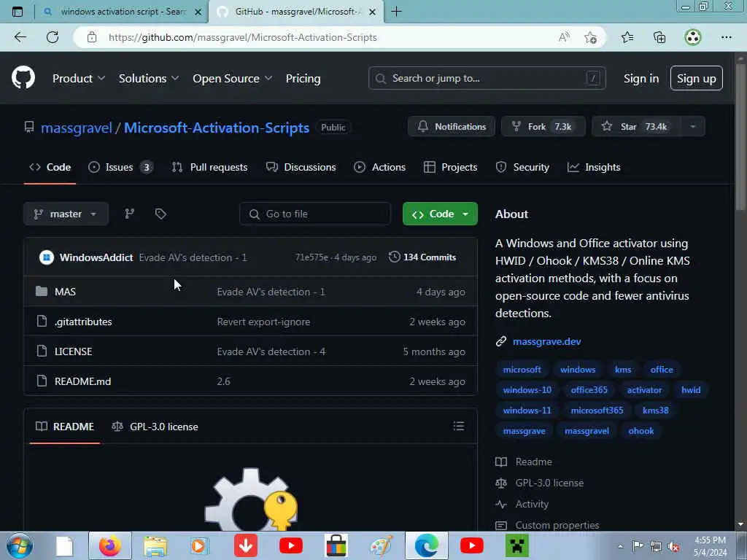Screen dimensions: 747x560
Task: Reload the page with refresh icon
Action: (x=53, y=37)
